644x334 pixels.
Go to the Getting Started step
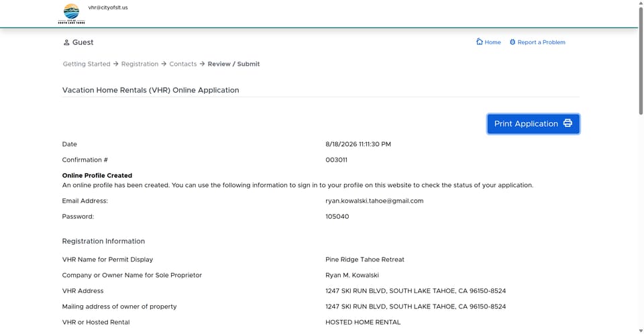[87, 64]
